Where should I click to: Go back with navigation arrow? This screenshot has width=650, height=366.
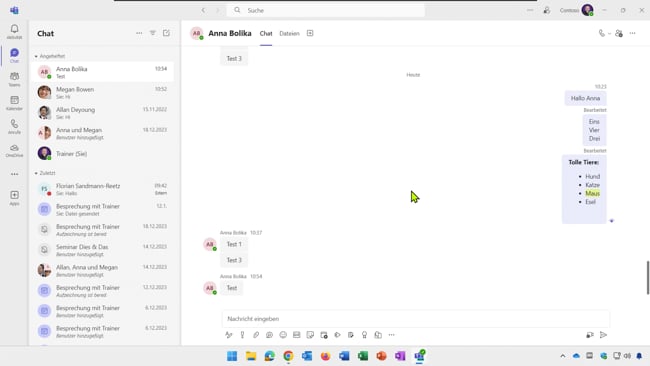point(203,10)
